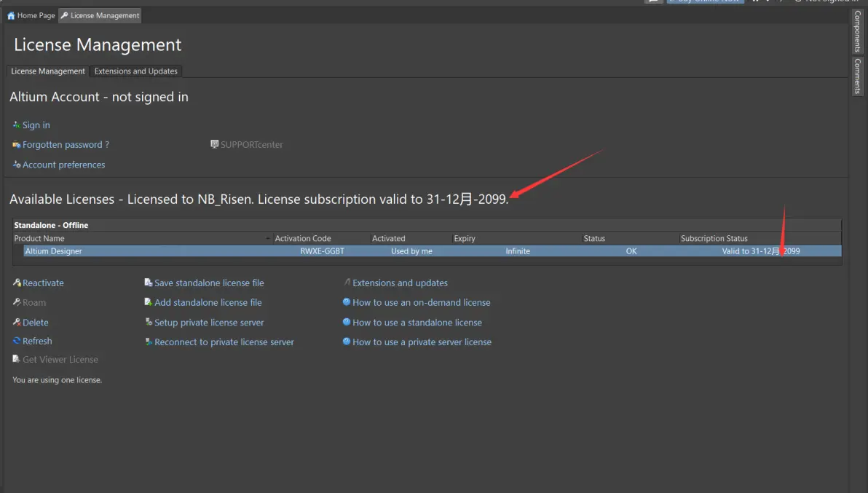
Task: Click the Product Name column header
Action: point(142,238)
